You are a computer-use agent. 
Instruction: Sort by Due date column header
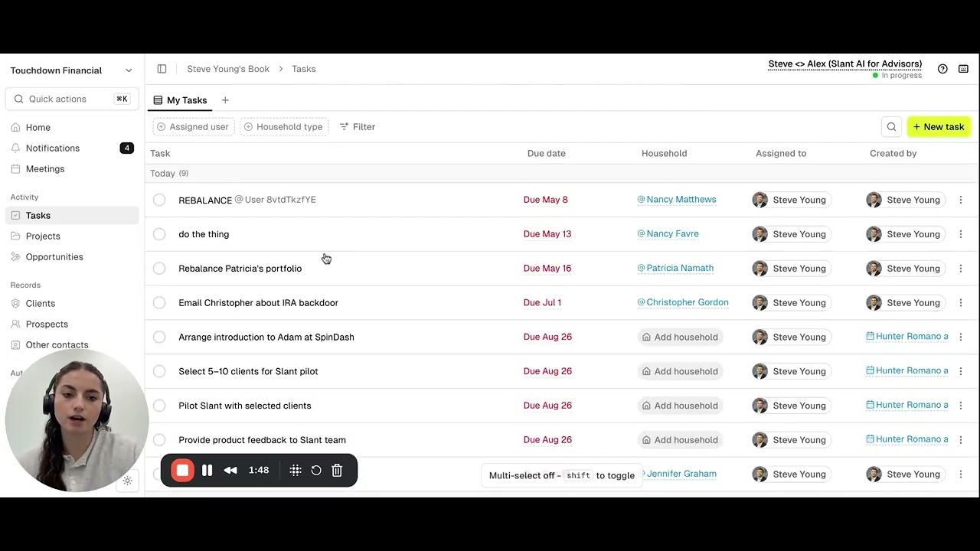(547, 154)
